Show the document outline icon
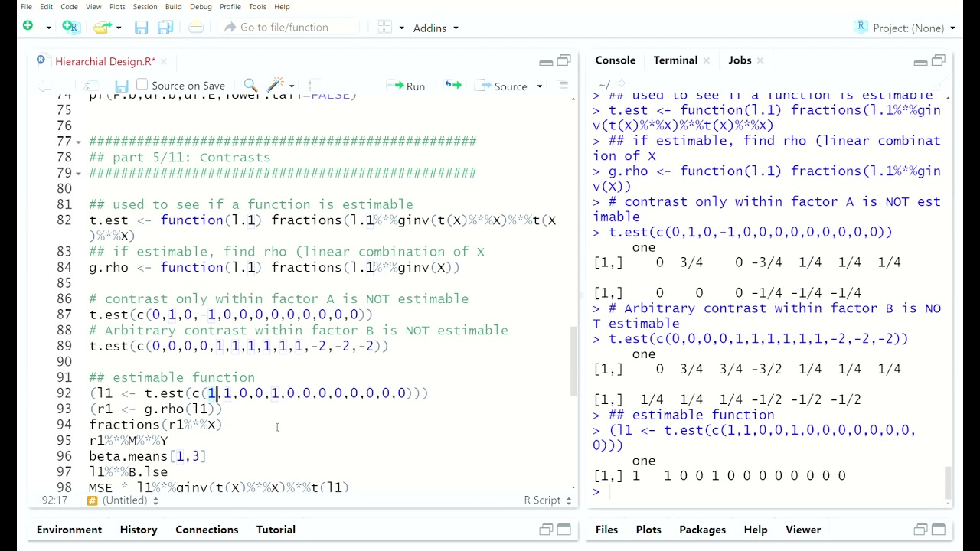The width and height of the screenshot is (980, 551). coord(563,84)
